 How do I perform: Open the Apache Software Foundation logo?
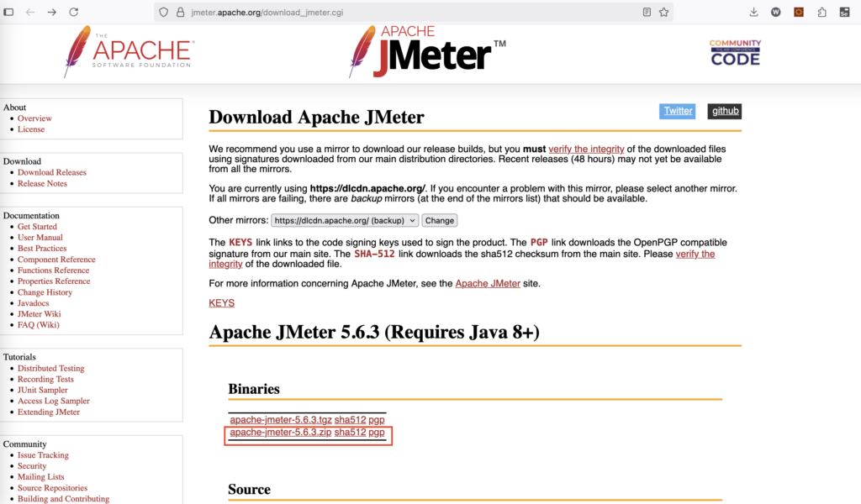pyautogui.click(x=129, y=51)
